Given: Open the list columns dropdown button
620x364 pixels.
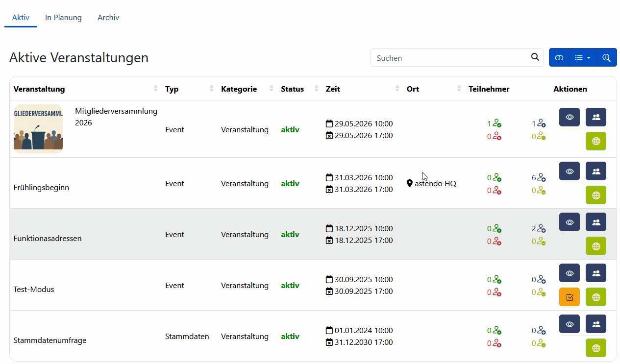Looking at the screenshot, I should pos(583,57).
